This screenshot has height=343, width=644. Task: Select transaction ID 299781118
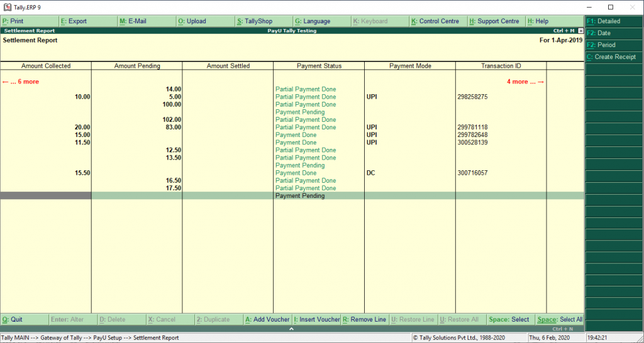click(x=472, y=128)
